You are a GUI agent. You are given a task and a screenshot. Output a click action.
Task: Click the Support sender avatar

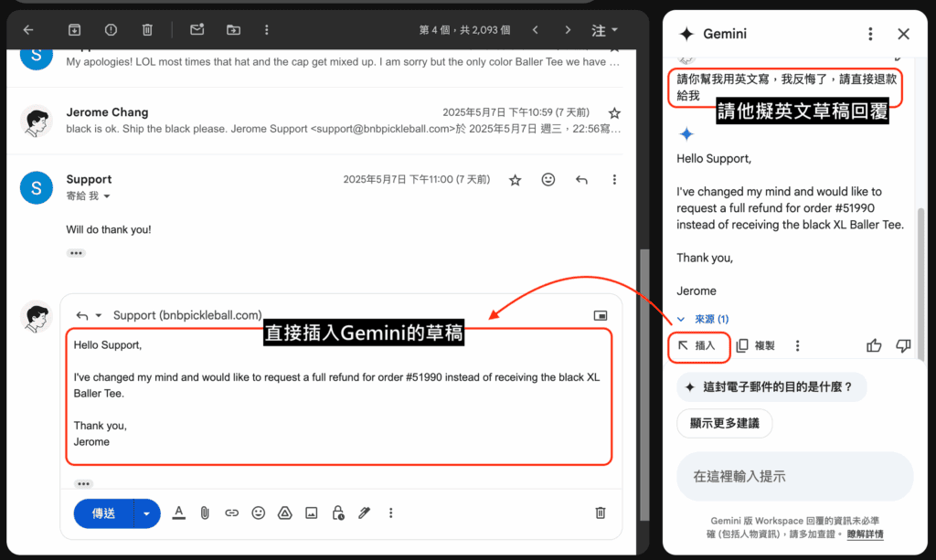pos(37,188)
